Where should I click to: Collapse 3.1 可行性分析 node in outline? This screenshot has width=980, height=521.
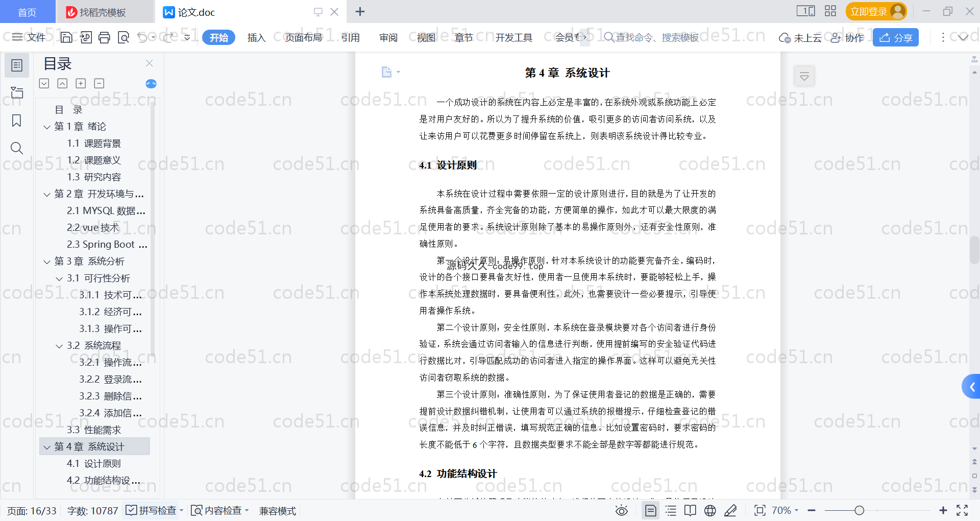pos(59,279)
